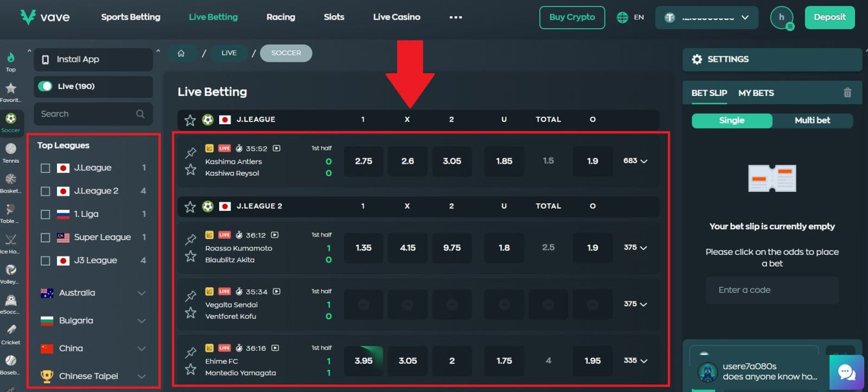Switch to the Multi bet tab
The image size is (868, 392).
(x=812, y=120)
